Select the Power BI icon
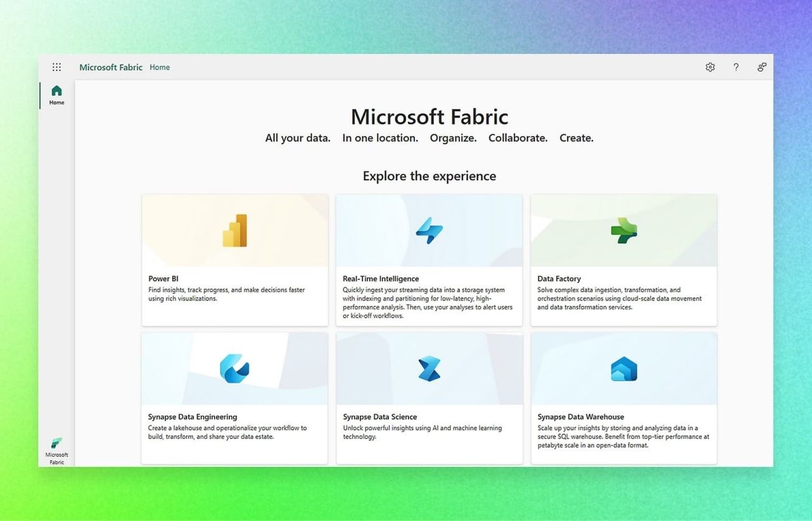This screenshot has width=812, height=521. tap(235, 230)
